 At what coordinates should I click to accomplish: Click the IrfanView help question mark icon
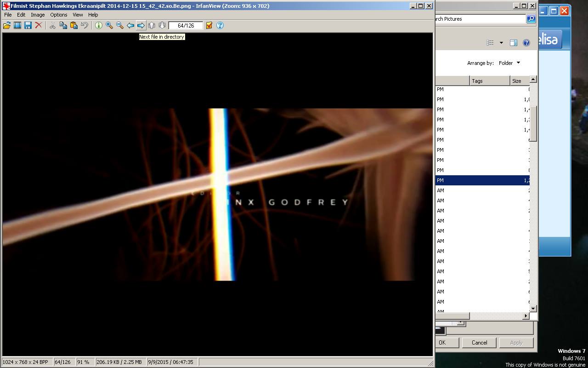[x=220, y=25]
